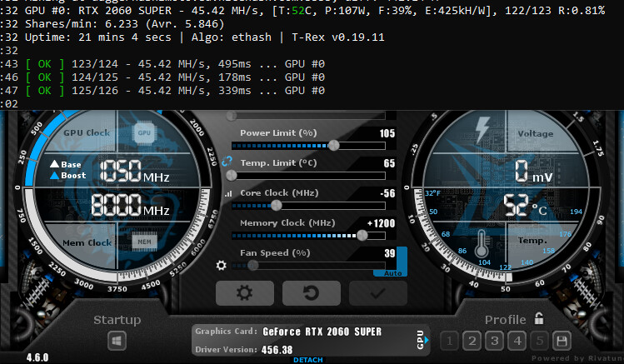Open MSI Afterburner settings gear button
Viewport: 624px width, 364px height.
(245, 293)
